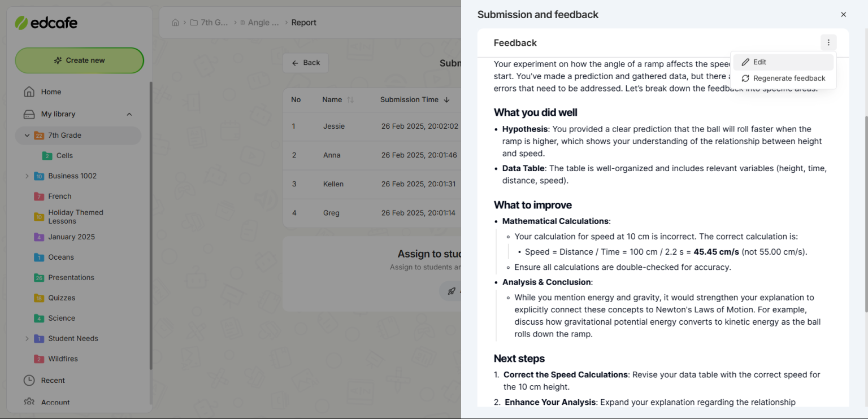Screen dimensions: 868x419
Task: Expand the Business 1002 folder
Action: pos(27,176)
